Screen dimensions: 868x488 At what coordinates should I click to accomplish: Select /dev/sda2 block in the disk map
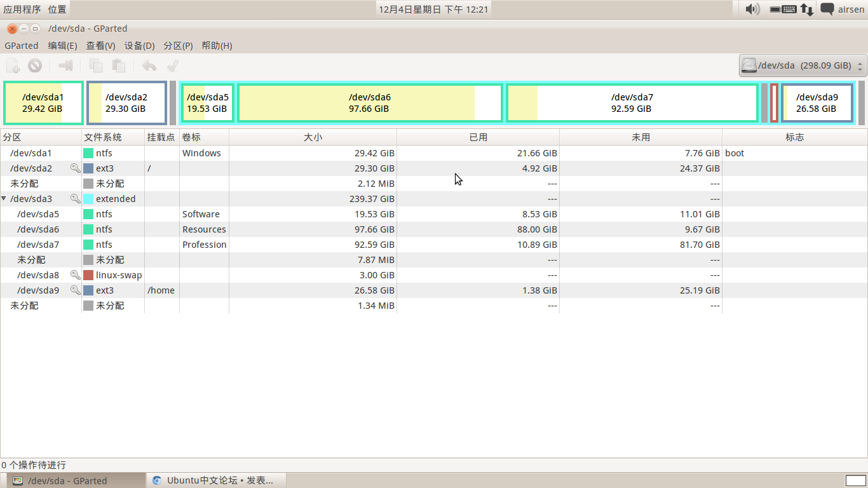[x=126, y=103]
